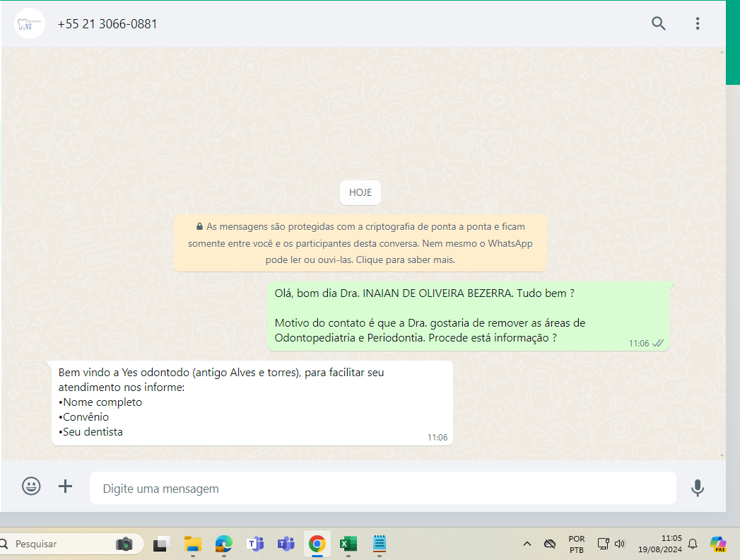
Task: Start a voice message recording
Action: click(x=697, y=488)
